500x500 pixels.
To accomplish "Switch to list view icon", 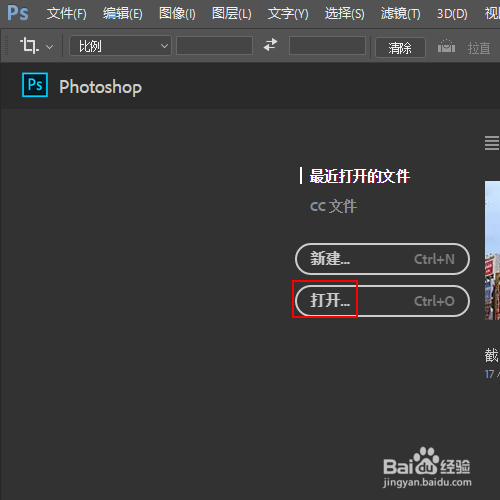I will 492,143.
